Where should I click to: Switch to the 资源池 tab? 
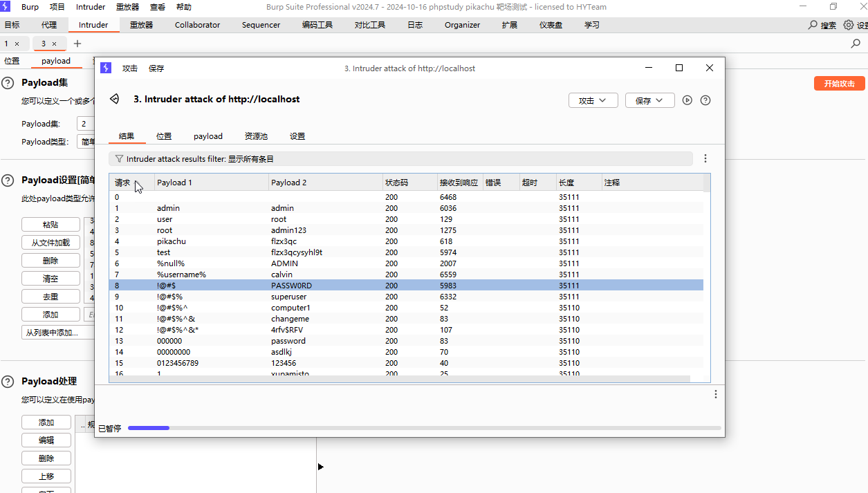[x=256, y=136]
